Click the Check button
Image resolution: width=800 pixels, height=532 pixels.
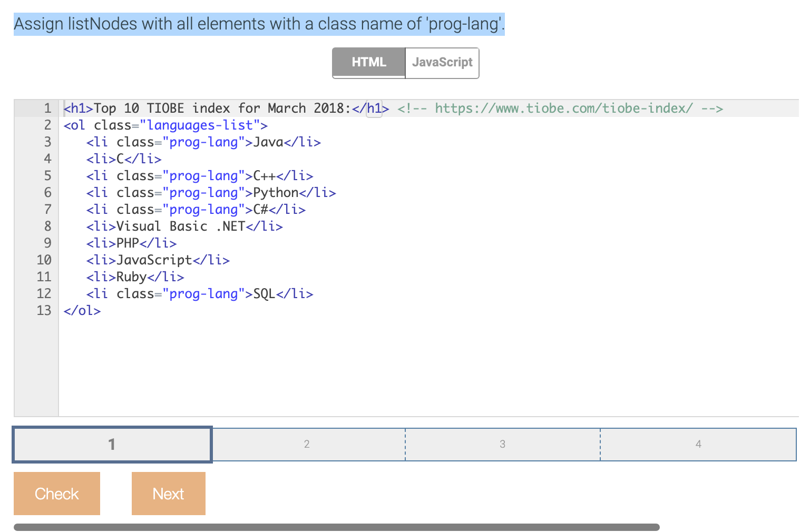point(56,494)
